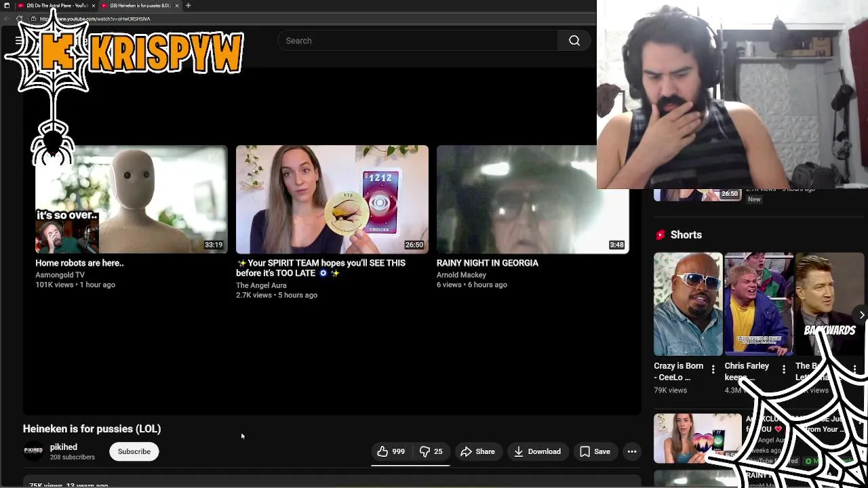The width and height of the screenshot is (868, 488).
Task: Open the 'Crazy is Born - CeeLo' short thumbnail
Action: point(688,304)
